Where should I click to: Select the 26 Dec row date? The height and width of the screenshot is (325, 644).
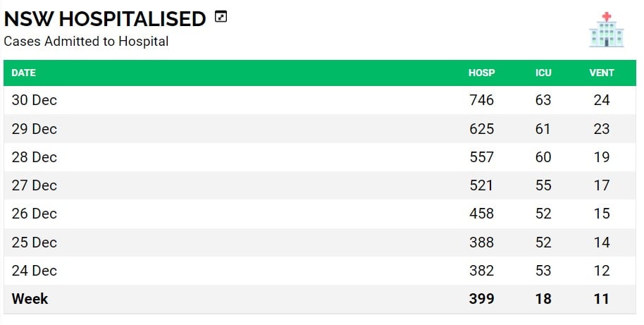tap(34, 214)
